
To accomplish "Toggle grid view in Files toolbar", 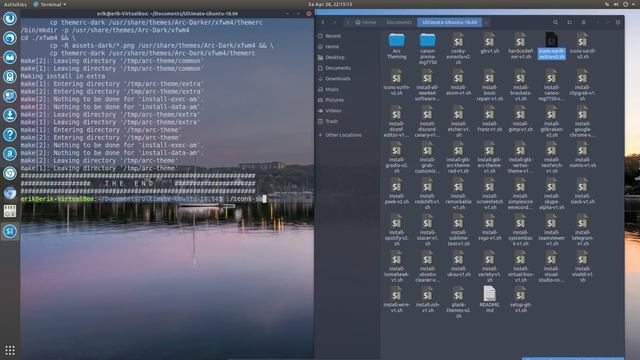I will point(569,22).
